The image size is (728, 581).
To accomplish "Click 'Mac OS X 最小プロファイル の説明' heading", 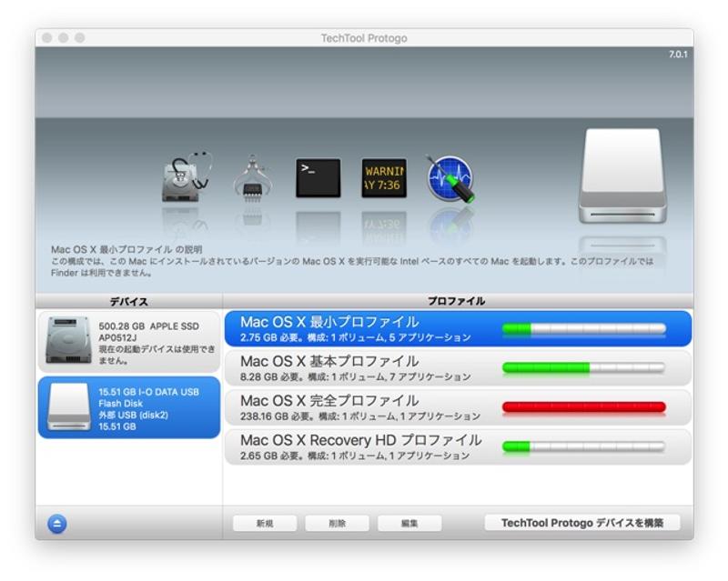I will [126, 249].
